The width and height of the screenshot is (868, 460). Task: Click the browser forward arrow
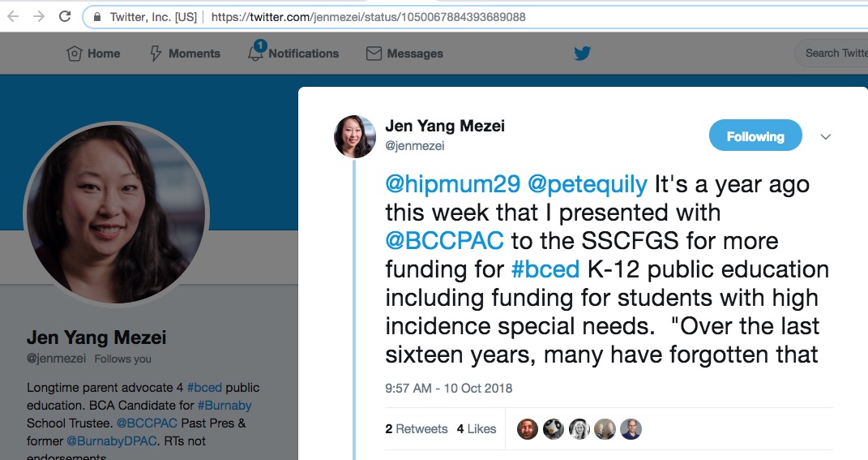(x=38, y=16)
